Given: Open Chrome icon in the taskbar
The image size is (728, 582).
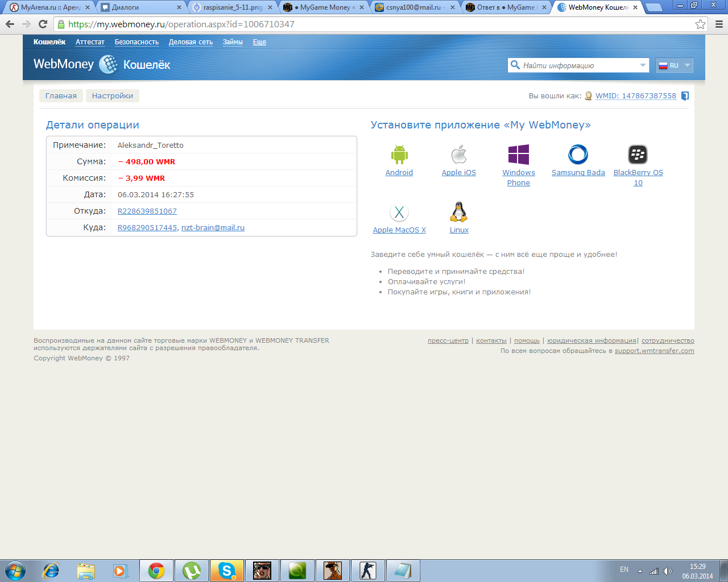Looking at the screenshot, I should [156, 571].
